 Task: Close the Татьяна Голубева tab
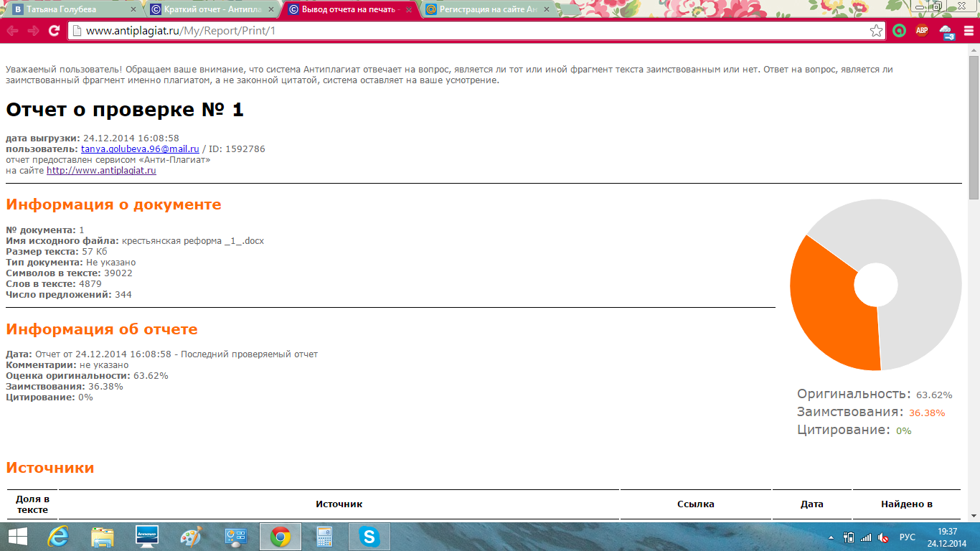click(x=133, y=9)
